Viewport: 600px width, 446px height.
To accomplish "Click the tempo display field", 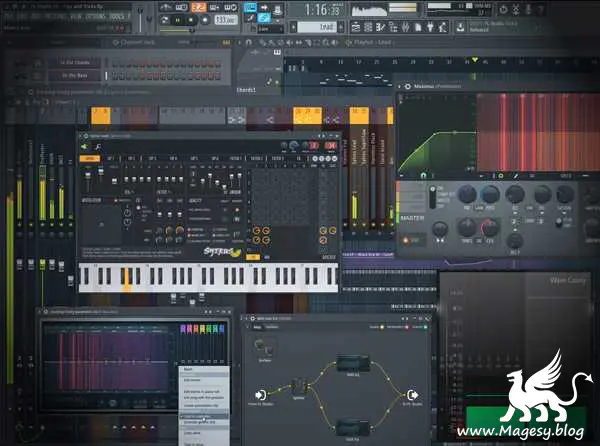I will tap(226, 20).
